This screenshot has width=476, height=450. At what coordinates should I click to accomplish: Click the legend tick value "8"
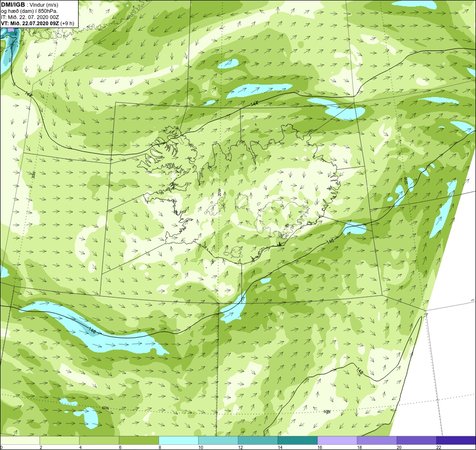159,447
